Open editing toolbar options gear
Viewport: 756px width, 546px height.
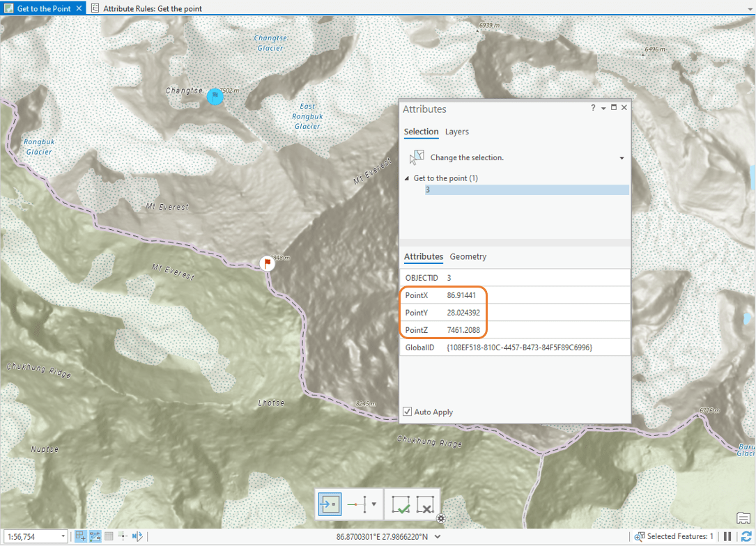[440, 519]
